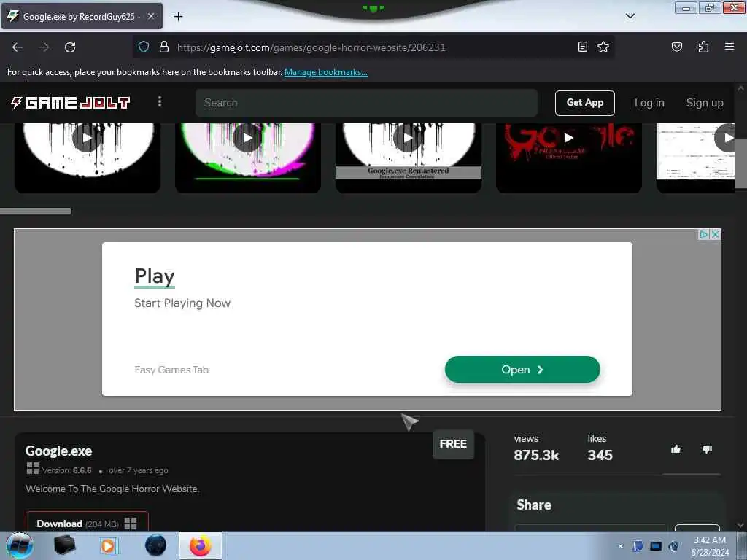Image resolution: width=747 pixels, height=560 pixels.
Task: Click the padlock site security icon
Action: click(164, 47)
